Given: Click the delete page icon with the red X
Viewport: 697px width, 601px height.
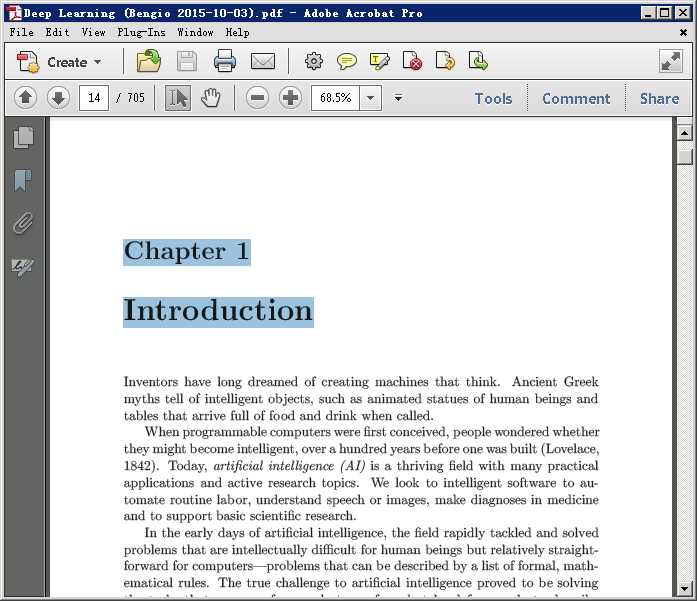Looking at the screenshot, I should click(x=412, y=61).
